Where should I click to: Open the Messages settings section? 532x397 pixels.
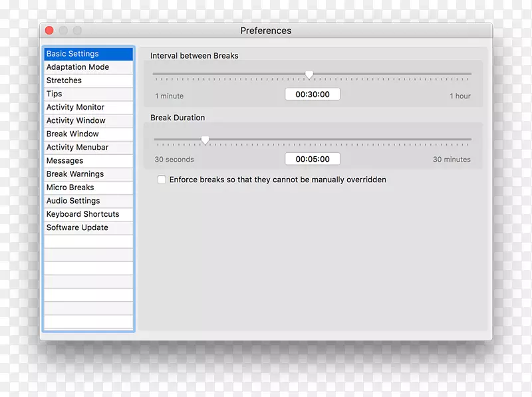click(x=65, y=161)
